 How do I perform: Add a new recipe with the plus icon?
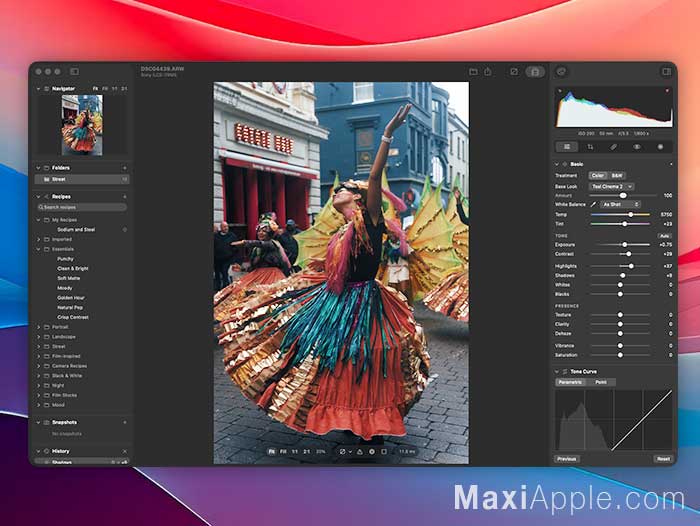pos(125,196)
